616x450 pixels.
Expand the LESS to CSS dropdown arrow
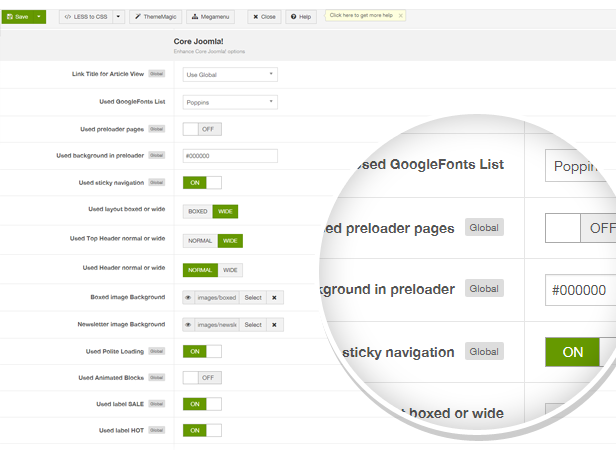(118, 17)
